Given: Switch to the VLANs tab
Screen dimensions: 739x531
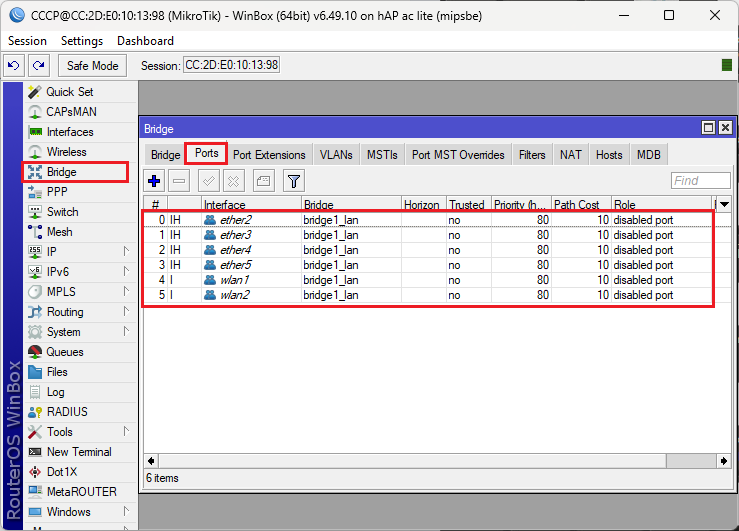Looking at the screenshot, I should pos(336,155).
